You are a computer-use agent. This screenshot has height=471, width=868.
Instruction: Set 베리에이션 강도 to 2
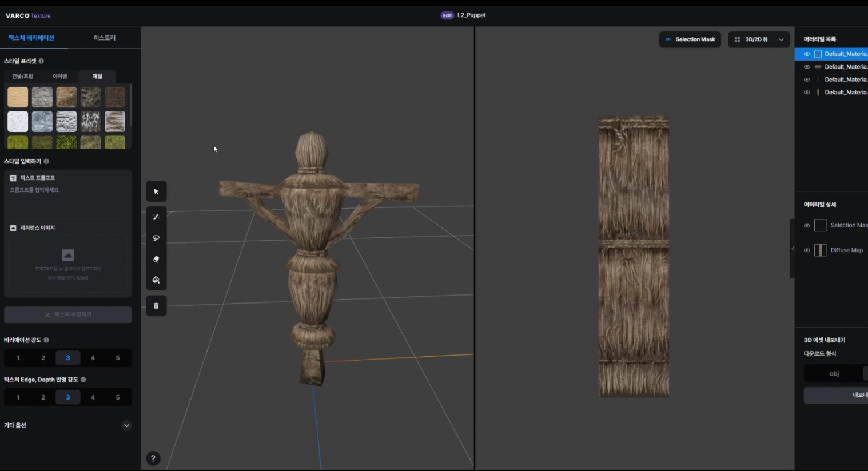click(x=43, y=358)
